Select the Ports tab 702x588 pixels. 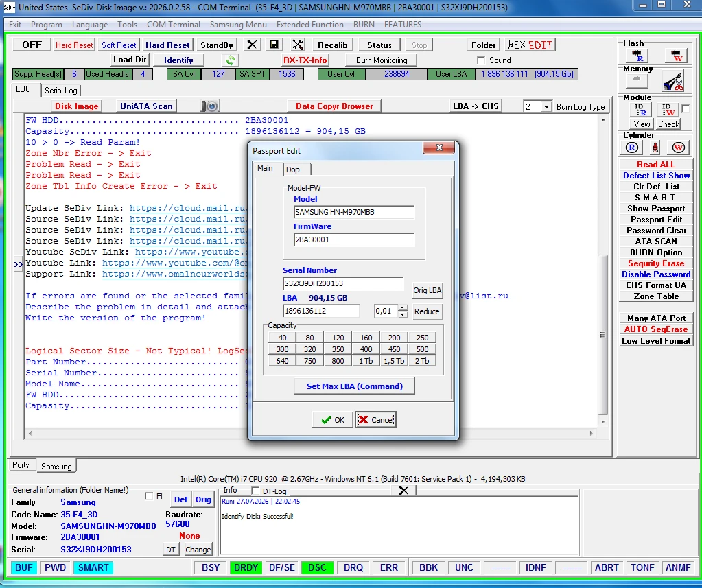[21, 465]
